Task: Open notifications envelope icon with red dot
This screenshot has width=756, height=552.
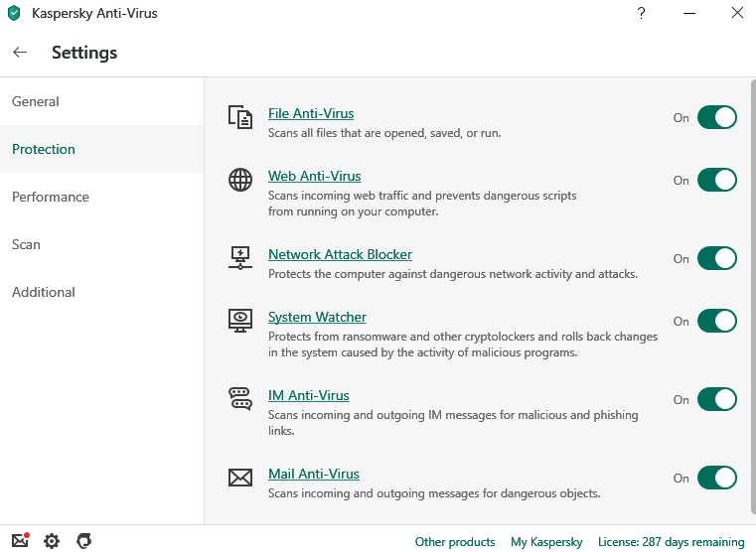Action: pyautogui.click(x=20, y=540)
